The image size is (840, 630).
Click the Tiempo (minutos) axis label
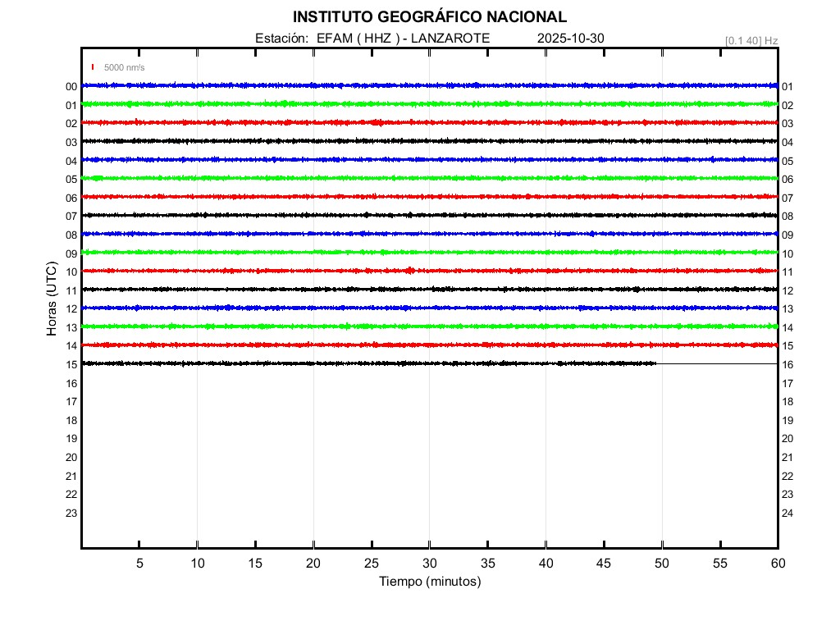pos(430,582)
